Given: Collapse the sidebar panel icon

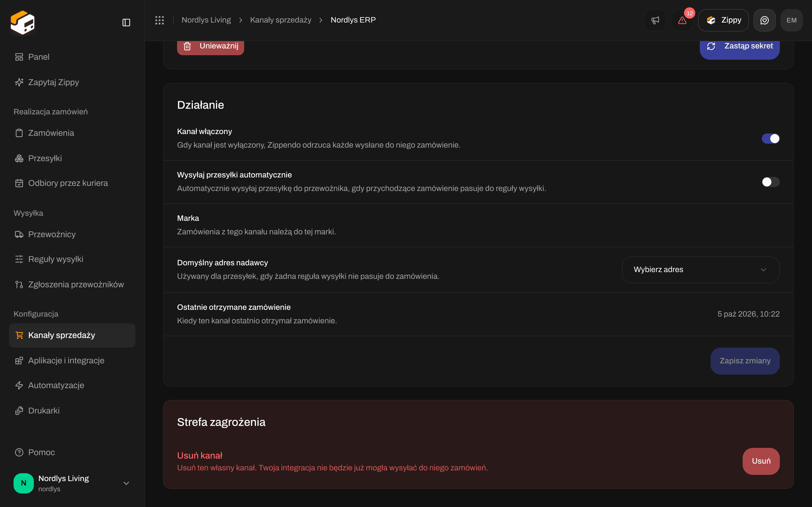Looking at the screenshot, I should click(126, 23).
